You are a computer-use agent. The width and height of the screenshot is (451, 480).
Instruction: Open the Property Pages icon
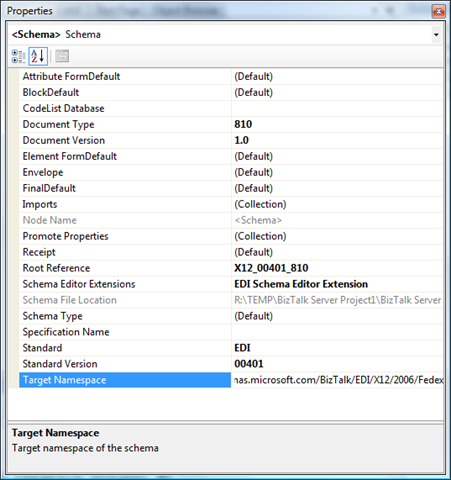coord(62,56)
